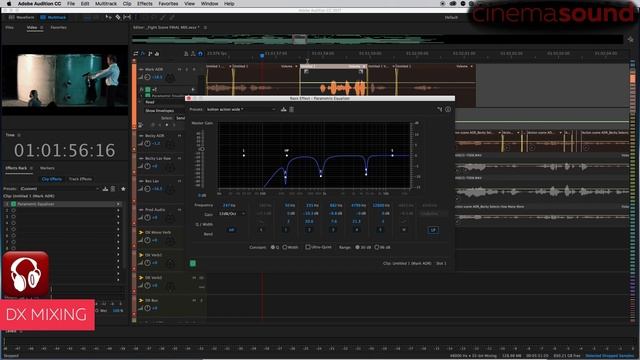
Task: Delete the Effects Rack preset
Action: tap(113, 189)
